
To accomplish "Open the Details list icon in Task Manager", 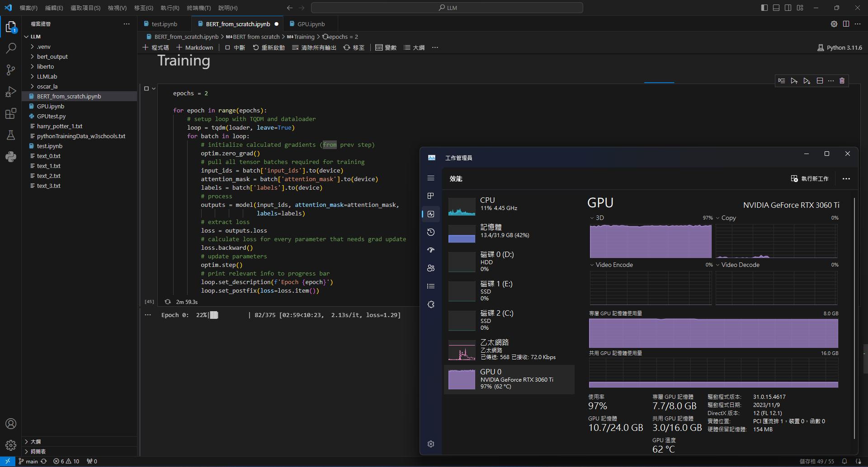I will tap(430, 286).
